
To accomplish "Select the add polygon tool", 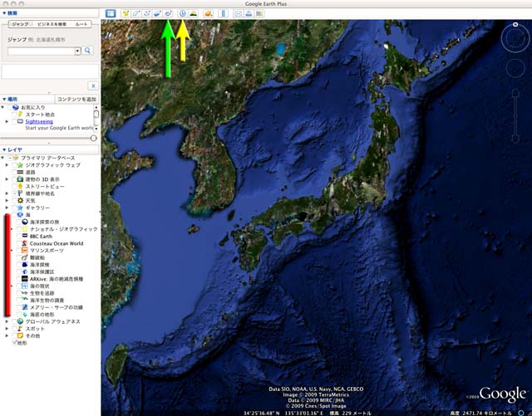I will click(136, 13).
